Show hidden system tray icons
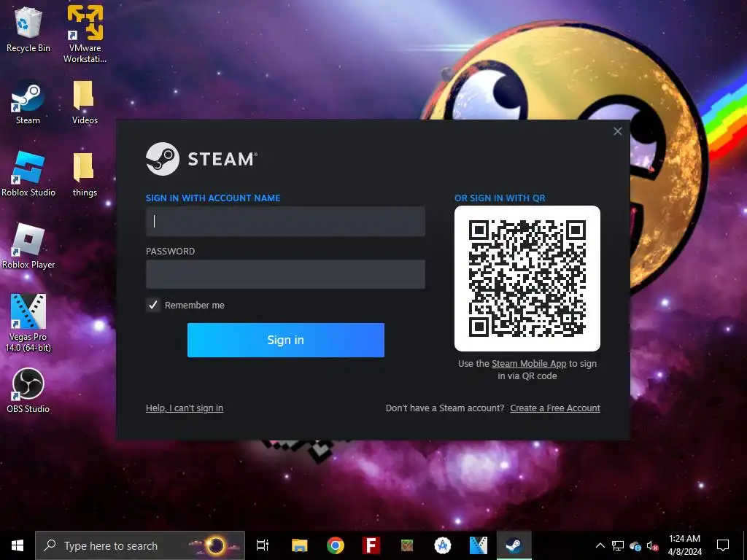Screen dimensions: 747x560 click(x=600, y=545)
